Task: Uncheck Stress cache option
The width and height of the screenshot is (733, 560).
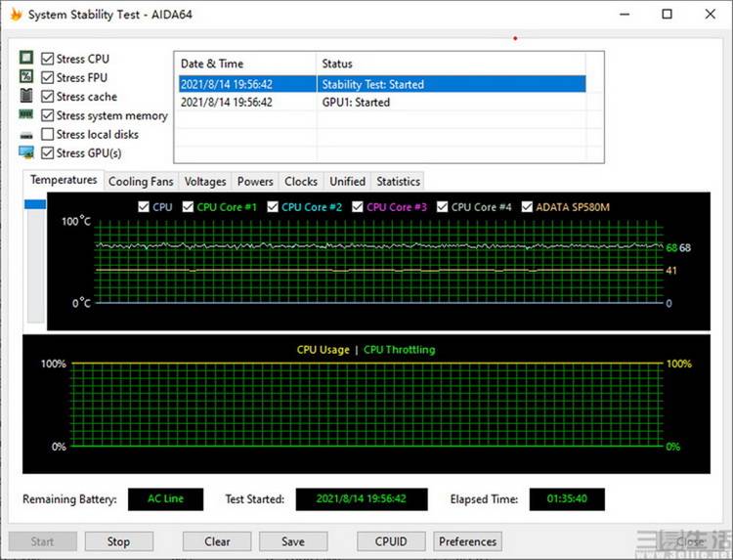Action: click(x=47, y=97)
